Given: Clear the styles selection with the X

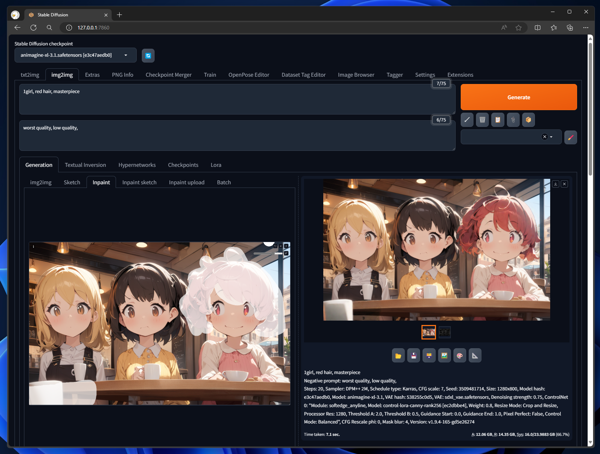Looking at the screenshot, I should click(544, 137).
